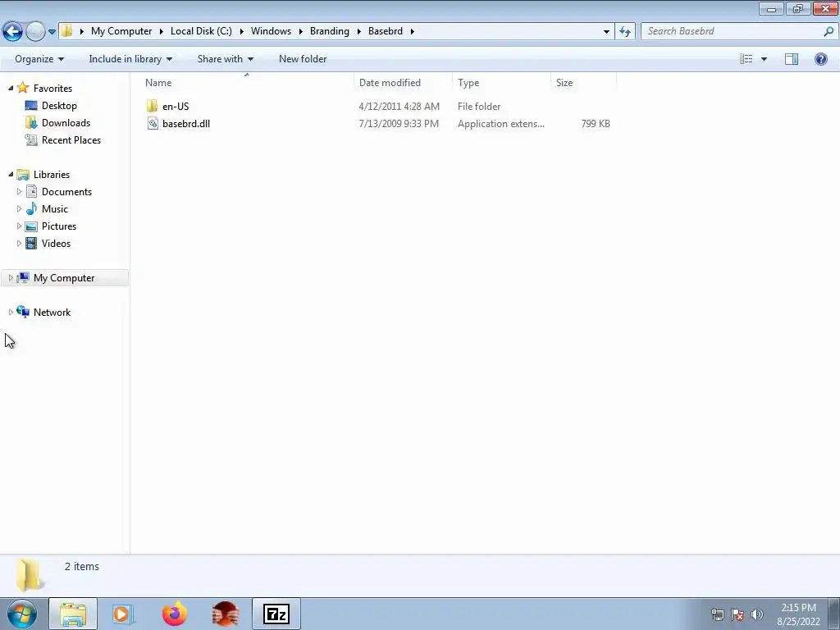Open Include in library menu
Viewport: 840px width, 630px height.
click(130, 59)
